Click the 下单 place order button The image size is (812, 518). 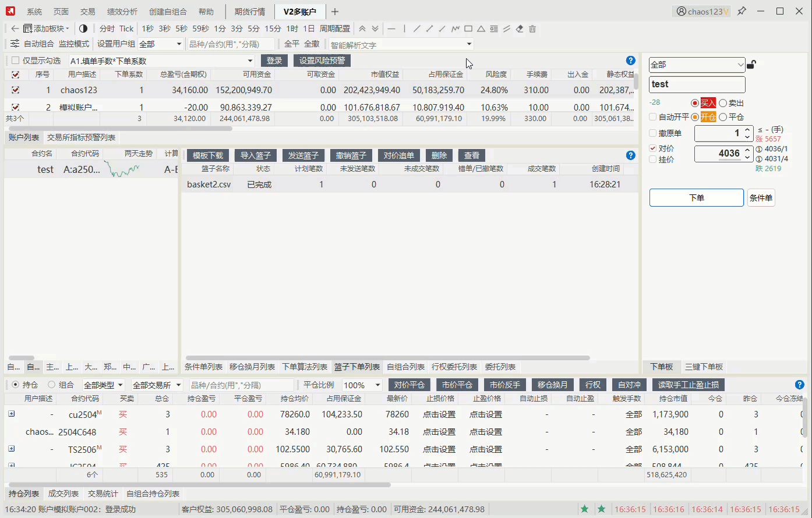(x=696, y=198)
